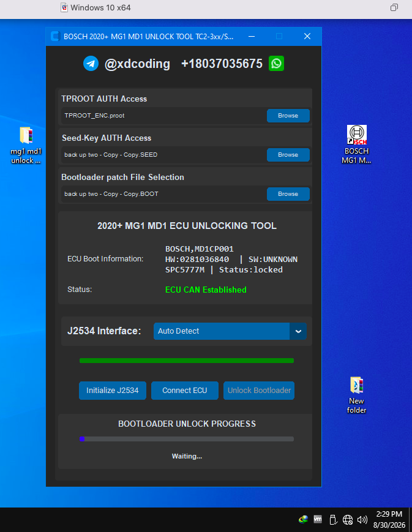Open the 'mg1 md1 unlock' desktop folder
Image resolution: width=412 pixels, height=532 pixels.
pos(26,145)
